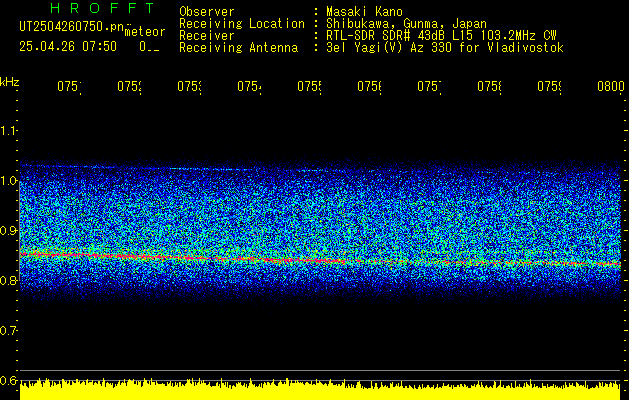This screenshot has width=629, height=400.
Task: Click the Receiver label
Action: pyautogui.click(x=207, y=36)
